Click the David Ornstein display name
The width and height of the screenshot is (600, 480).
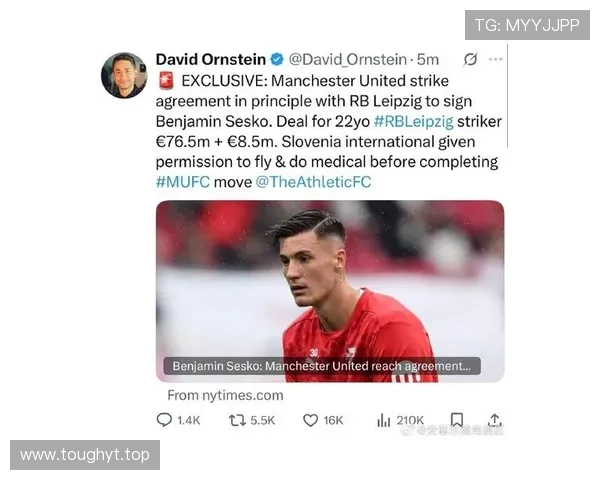(210, 59)
